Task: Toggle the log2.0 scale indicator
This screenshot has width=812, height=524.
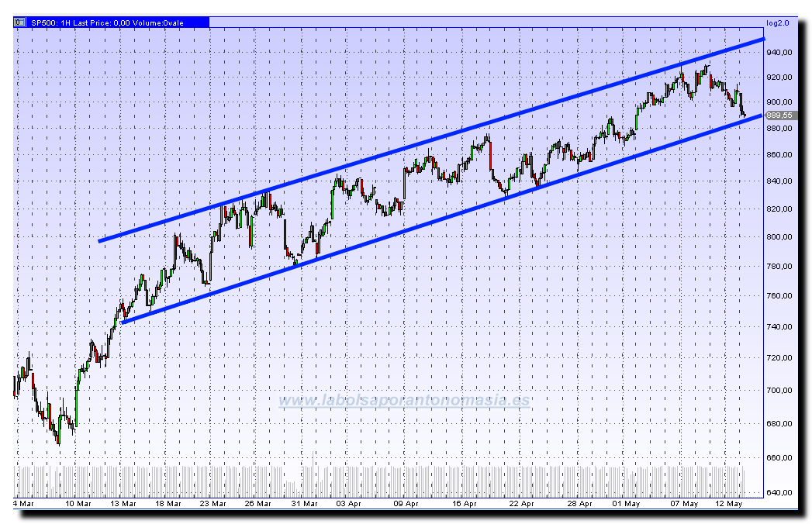Action: (x=777, y=23)
